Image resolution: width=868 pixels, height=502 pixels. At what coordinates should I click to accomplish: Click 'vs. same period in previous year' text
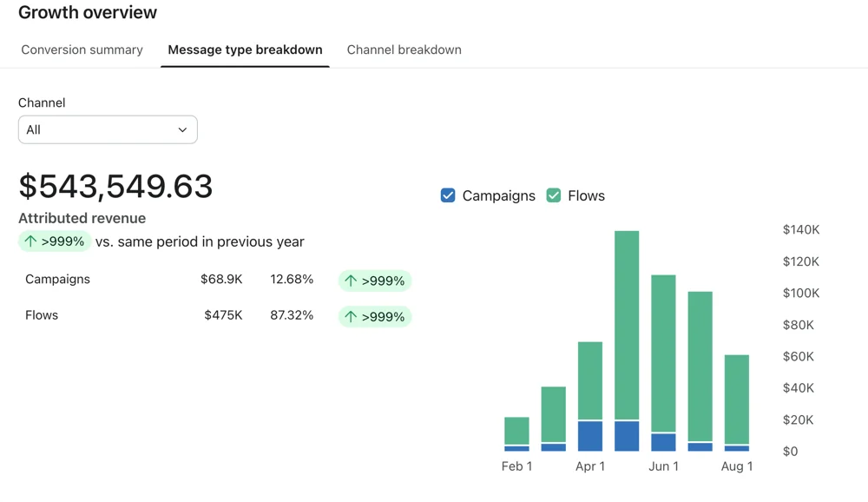pyautogui.click(x=200, y=242)
